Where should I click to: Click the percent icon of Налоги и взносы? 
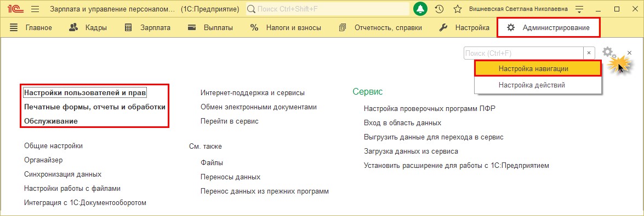click(254, 28)
